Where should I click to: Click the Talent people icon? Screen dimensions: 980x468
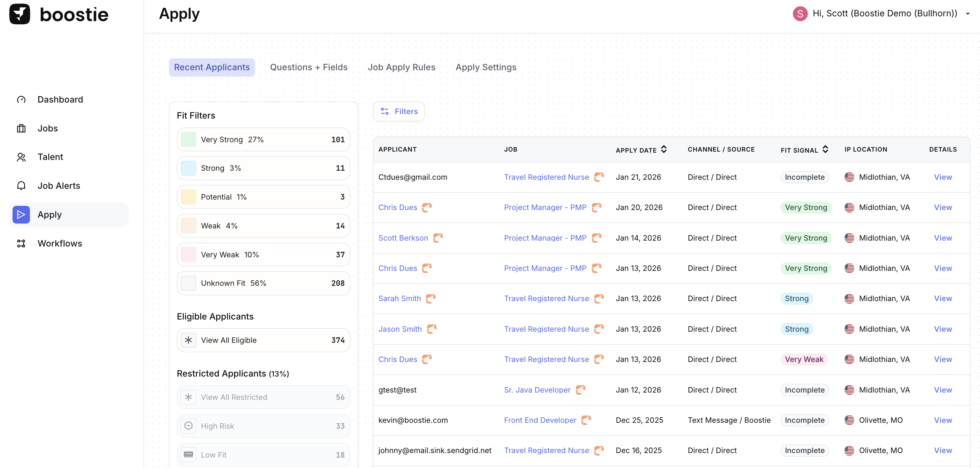pos(21,157)
